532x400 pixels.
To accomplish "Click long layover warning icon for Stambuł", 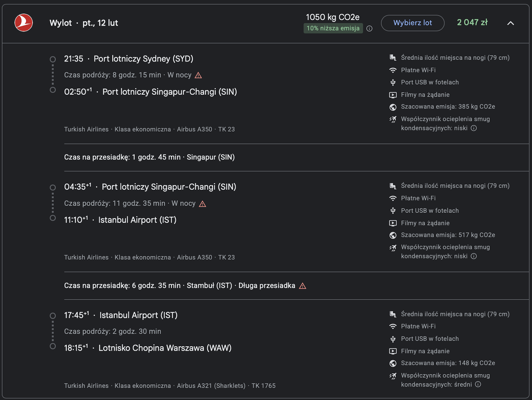I will tap(302, 286).
